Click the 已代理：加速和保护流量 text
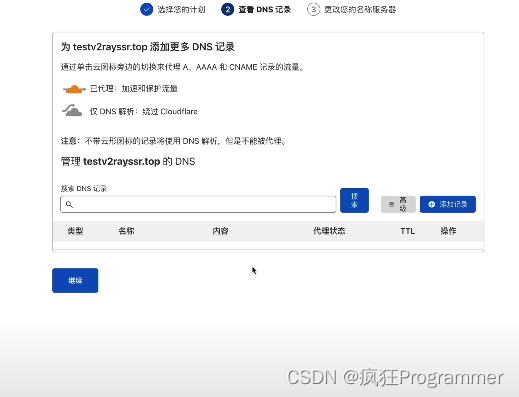The image size is (519, 397). [x=134, y=89]
